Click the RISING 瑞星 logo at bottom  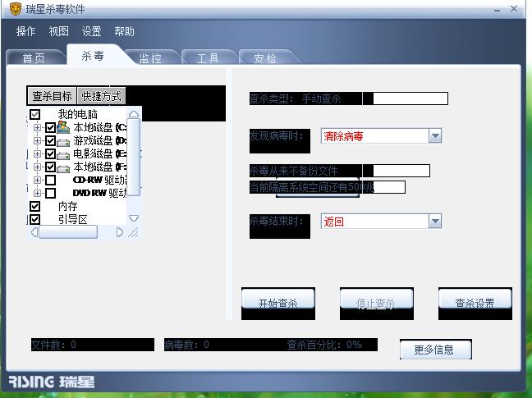point(51,382)
